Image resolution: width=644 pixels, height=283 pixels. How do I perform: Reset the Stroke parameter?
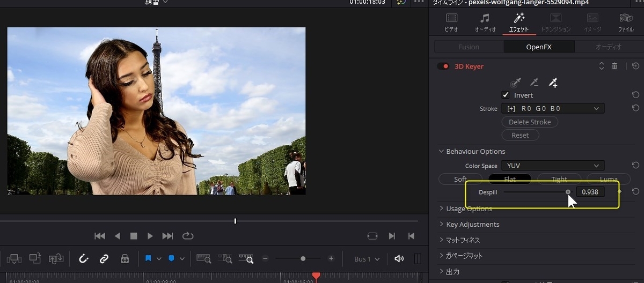(x=635, y=108)
